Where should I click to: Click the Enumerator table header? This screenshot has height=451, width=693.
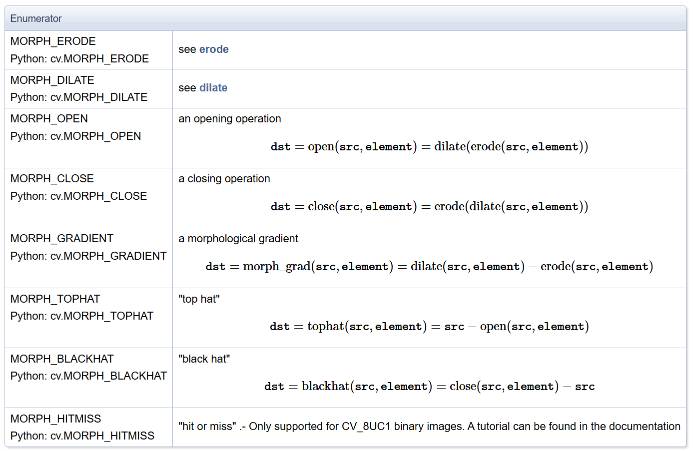[36, 18]
